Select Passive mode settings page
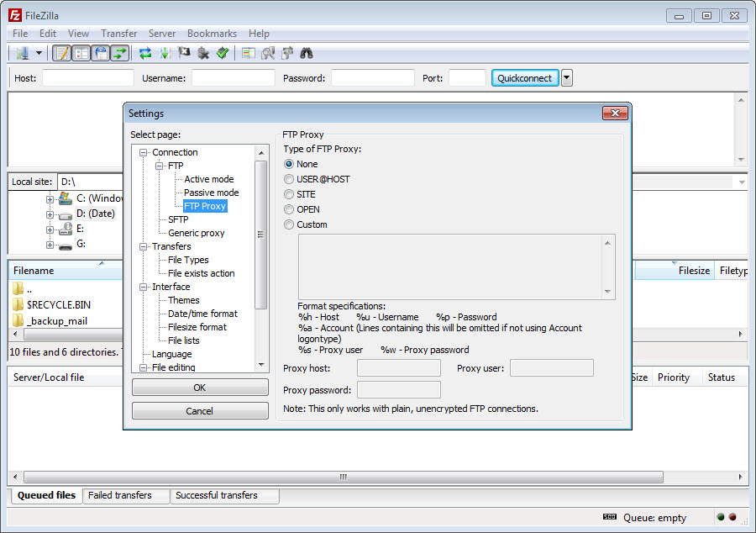Viewport: 756px width, 533px height. click(211, 193)
